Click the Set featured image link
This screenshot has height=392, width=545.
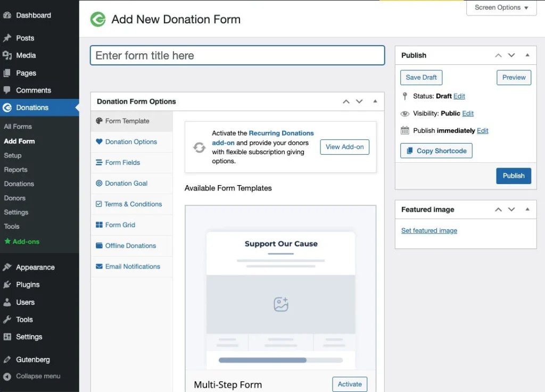pyautogui.click(x=429, y=230)
